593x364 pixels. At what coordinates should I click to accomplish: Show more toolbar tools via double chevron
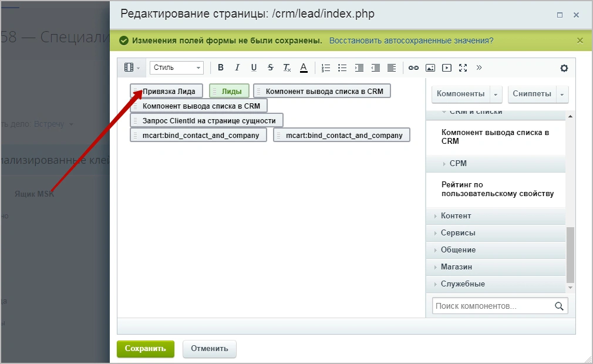pos(479,68)
